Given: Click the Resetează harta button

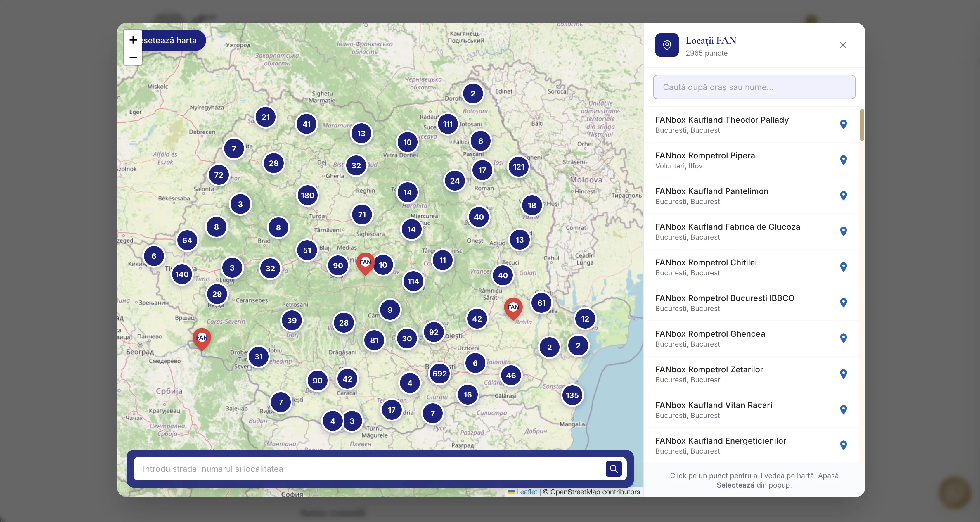Looking at the screenshot, I should pos(174,40).
